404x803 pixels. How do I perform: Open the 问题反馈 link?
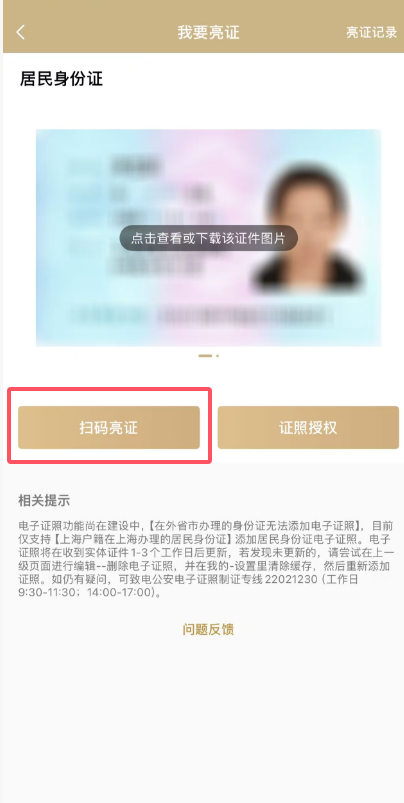point(208,629)
